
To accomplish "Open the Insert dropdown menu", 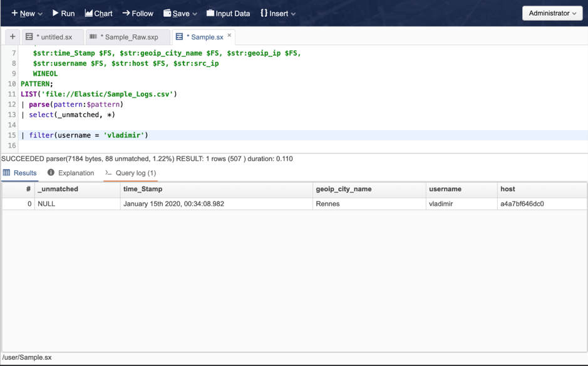I will (x=278, y=13).
